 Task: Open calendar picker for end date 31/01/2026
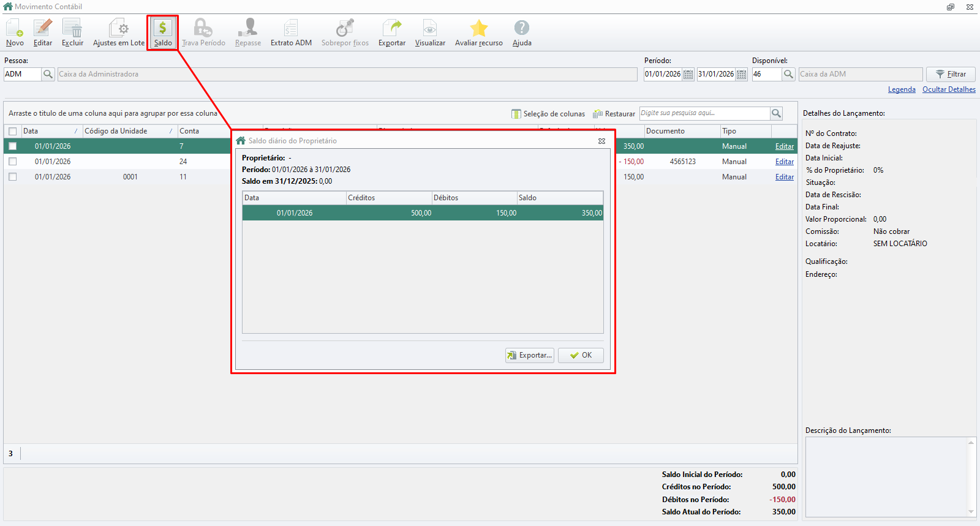[x=742, y=74]
